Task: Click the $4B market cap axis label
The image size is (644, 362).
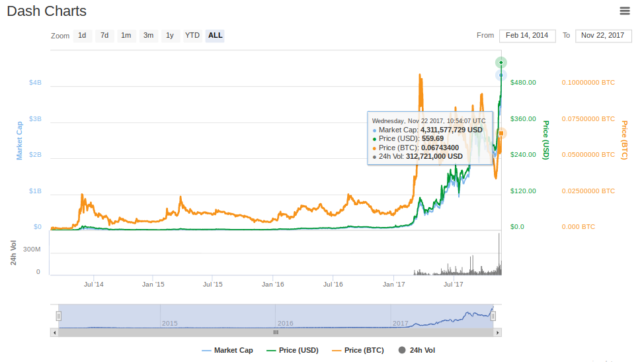Action: point(35,83)
